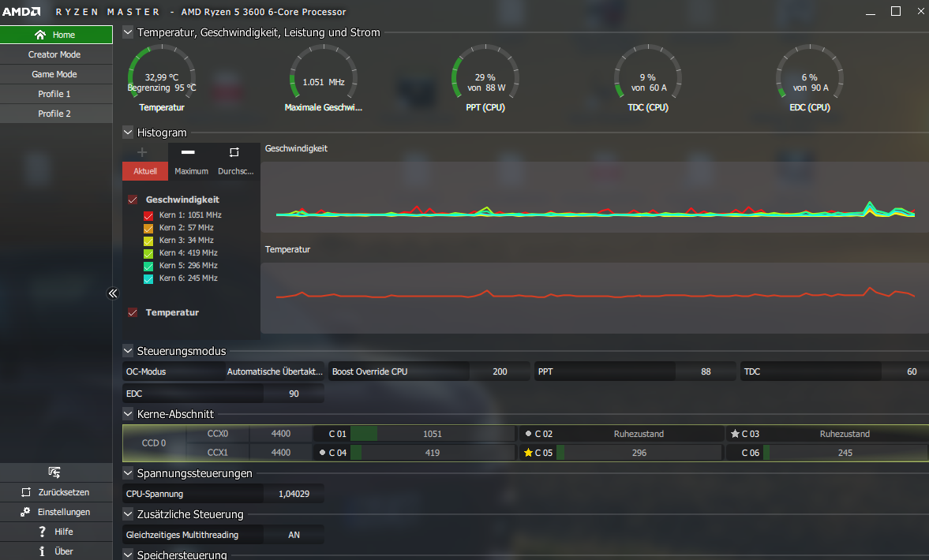Toggle the Temperatur histogram checkbox
The width and height of the screenshot is (929, 560).
133,312
